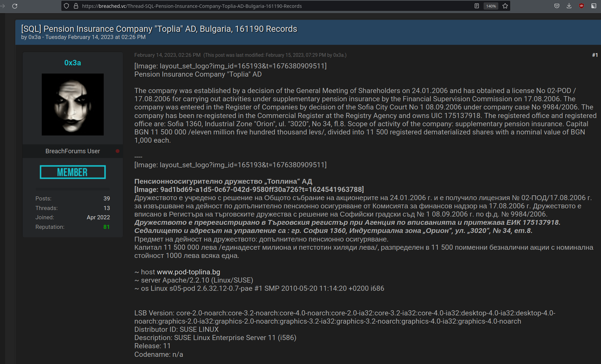
Task: Click the "Release: 11" line
Action: tap(152, 346)
